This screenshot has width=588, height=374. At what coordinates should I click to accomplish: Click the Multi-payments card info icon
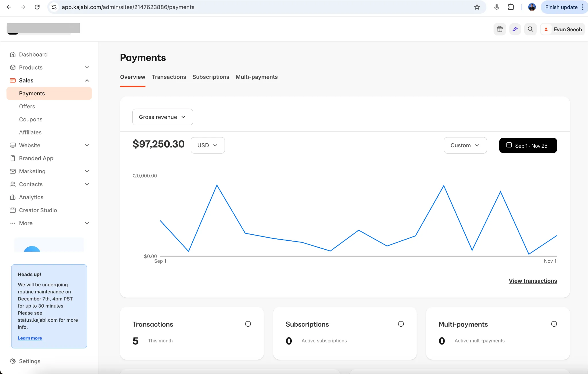[x=554, y=324]
